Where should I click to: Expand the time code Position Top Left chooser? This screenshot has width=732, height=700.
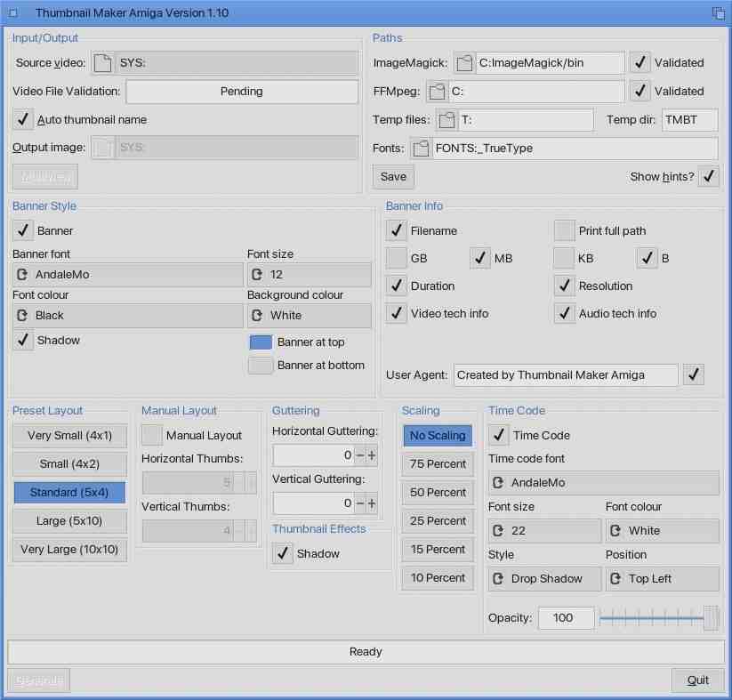pos(662,579)
